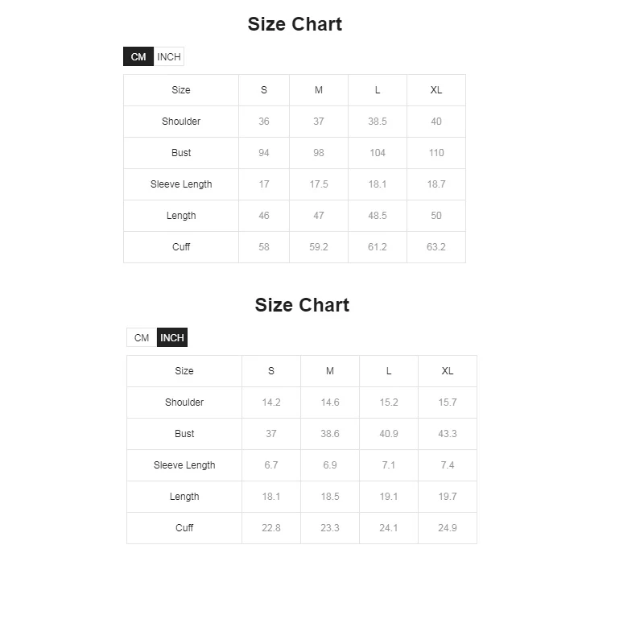Click the highlighted INCH toggle in the lower chart
This screenshot has height=644, width=644.
point(172,338)
